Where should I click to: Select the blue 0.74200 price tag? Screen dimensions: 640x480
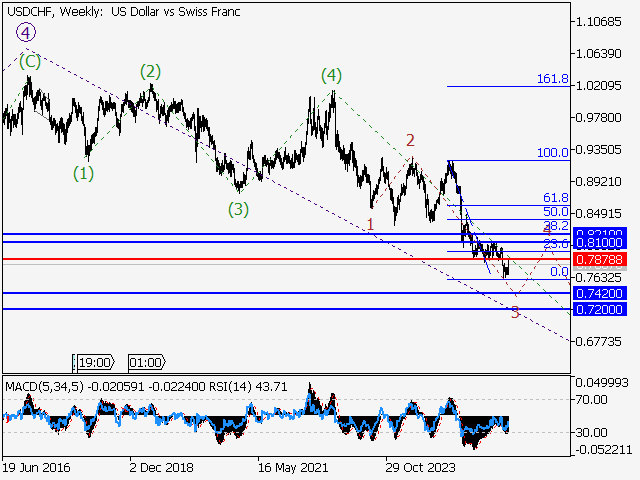[x=599, y=293]
